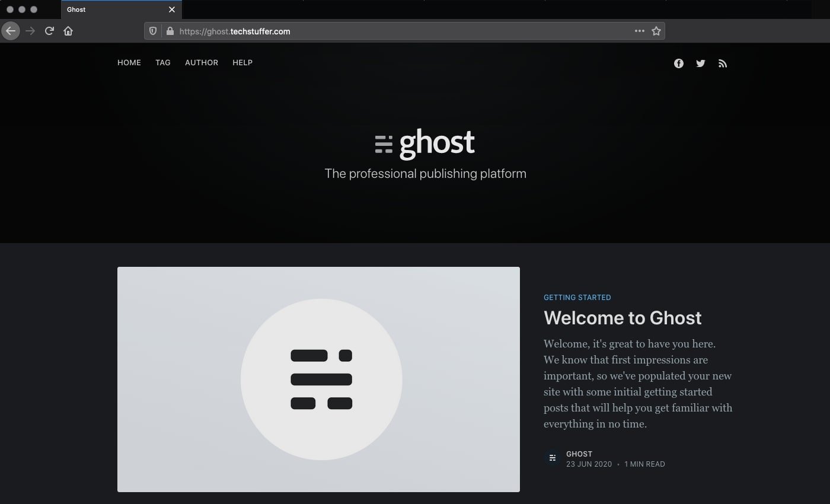Click the '23 JUN 2020' post date
The width and height of the screenshot is (830, 504).
pos(589,464)
